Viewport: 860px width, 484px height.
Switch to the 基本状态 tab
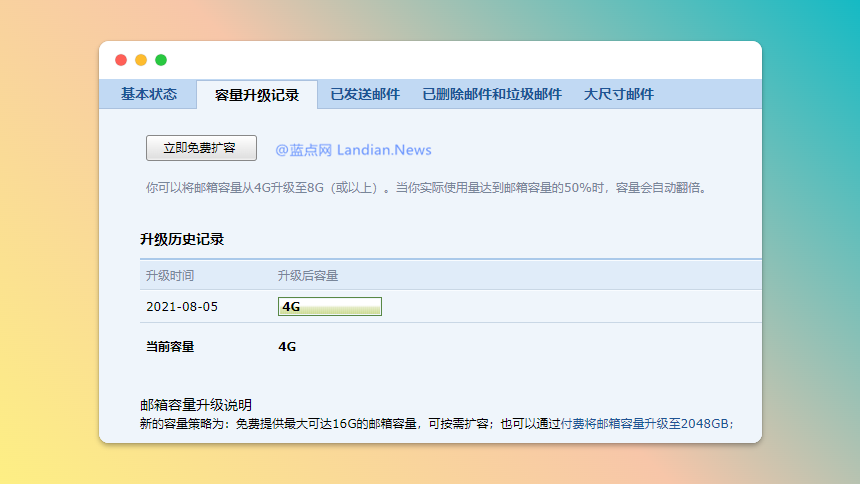[149, 94]
